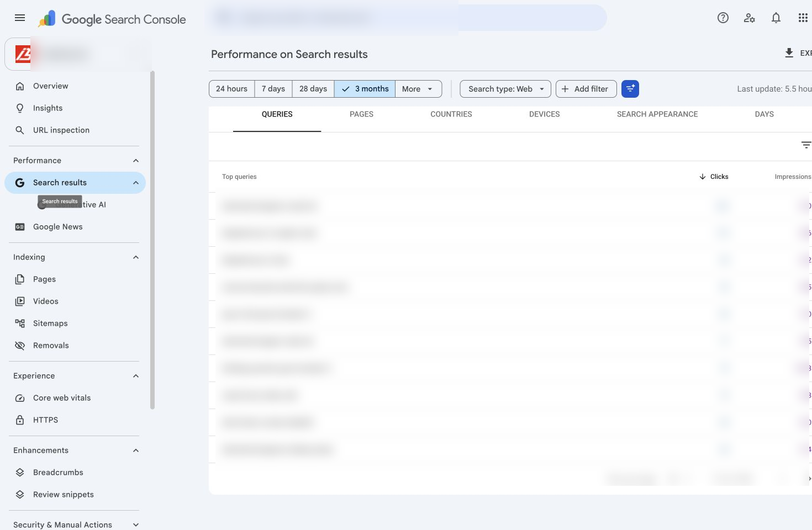
Task: Select the 3 months date range
Action: pyautogui.click(x=365, y=89)
